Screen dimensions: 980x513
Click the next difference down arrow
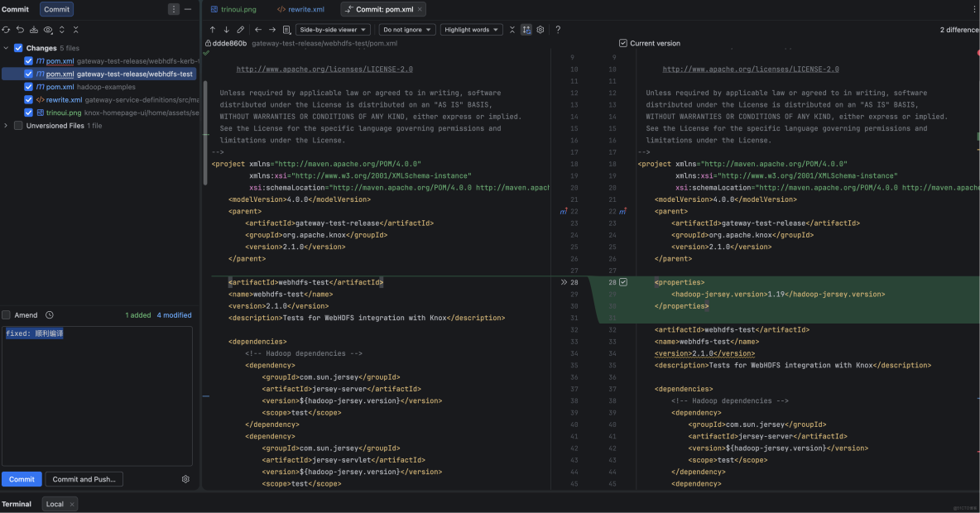226,29
